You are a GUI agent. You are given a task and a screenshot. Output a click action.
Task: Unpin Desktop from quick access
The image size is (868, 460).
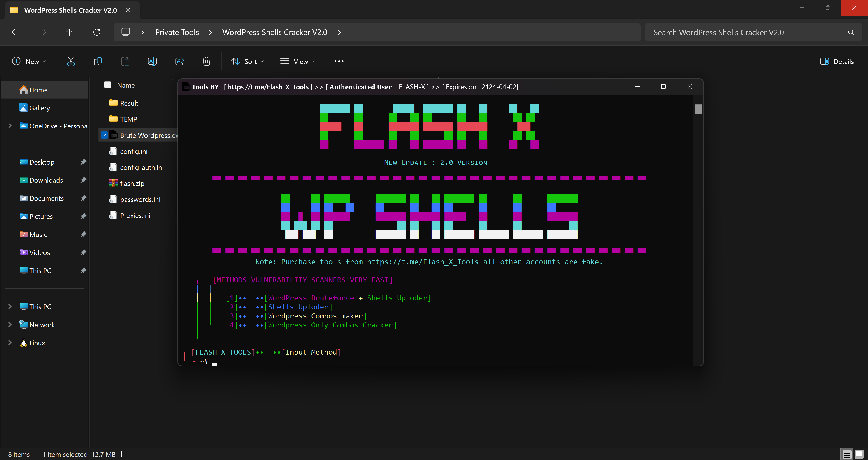[84, 162]
